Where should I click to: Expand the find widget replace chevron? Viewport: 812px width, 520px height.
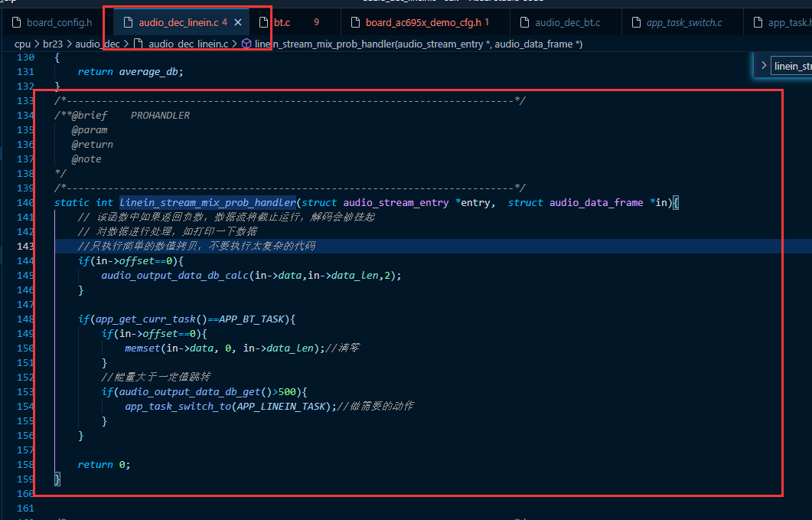763,65
